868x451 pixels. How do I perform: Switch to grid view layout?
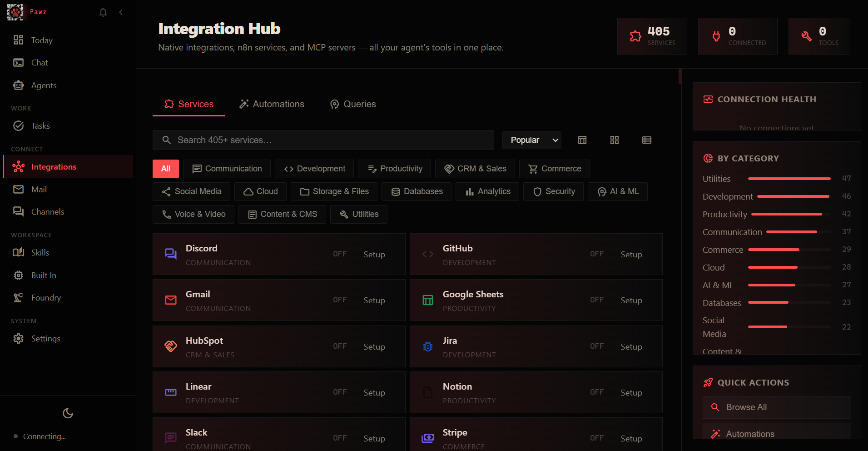tap(615, 140)
